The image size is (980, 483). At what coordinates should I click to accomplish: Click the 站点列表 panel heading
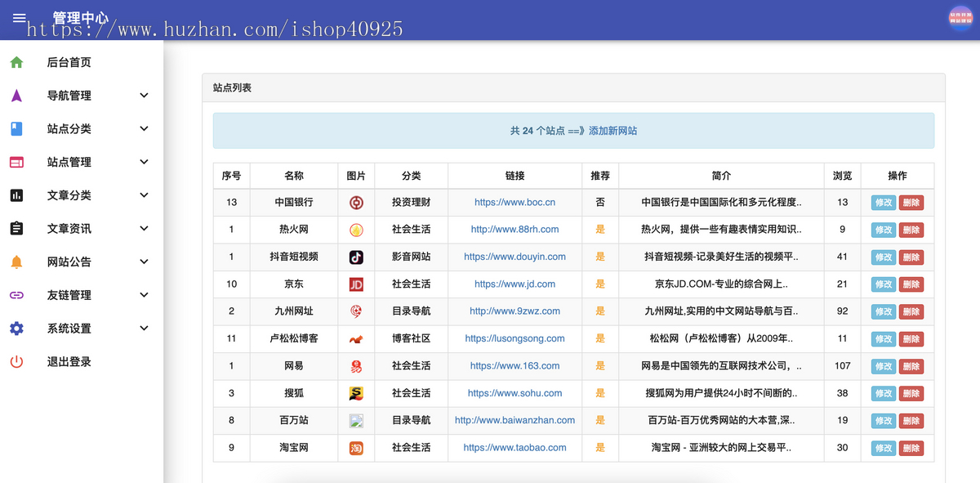tap(232, 87)
